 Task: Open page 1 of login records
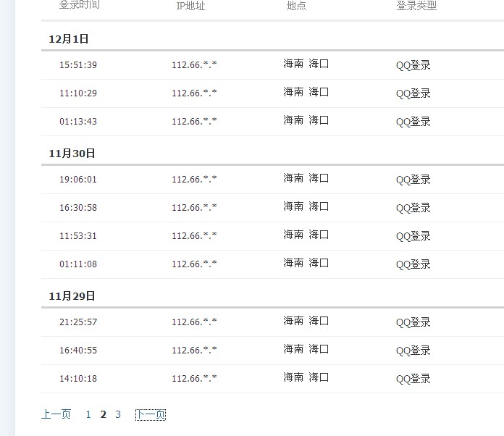[x=88, y=414]
